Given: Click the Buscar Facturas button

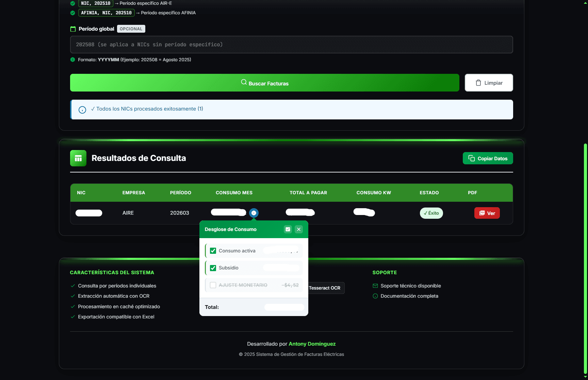Looking at the screenshot, I should click(x=264, y=83).
